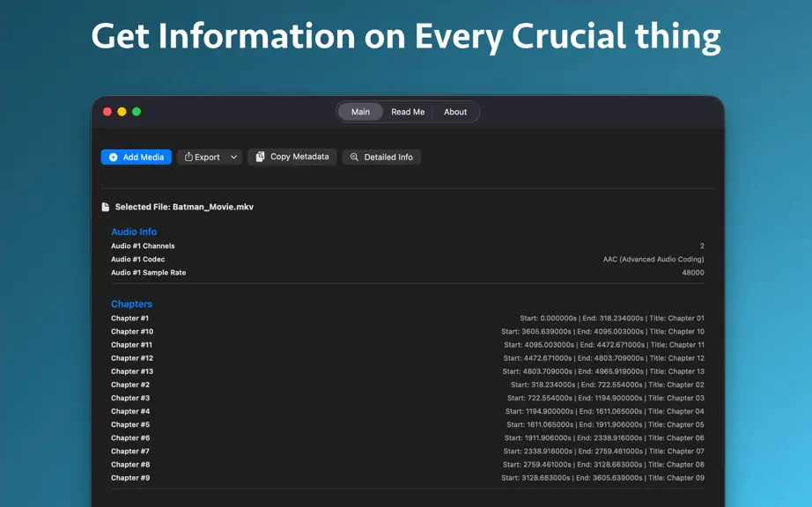Close the window with red button

point(107,112)
